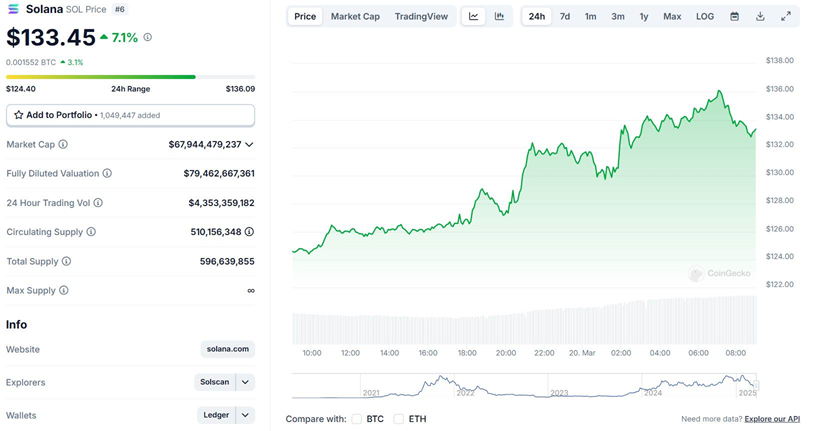The image size is (813, 431).
Task: Switch to line chart view icon
Action: [474, 16]
